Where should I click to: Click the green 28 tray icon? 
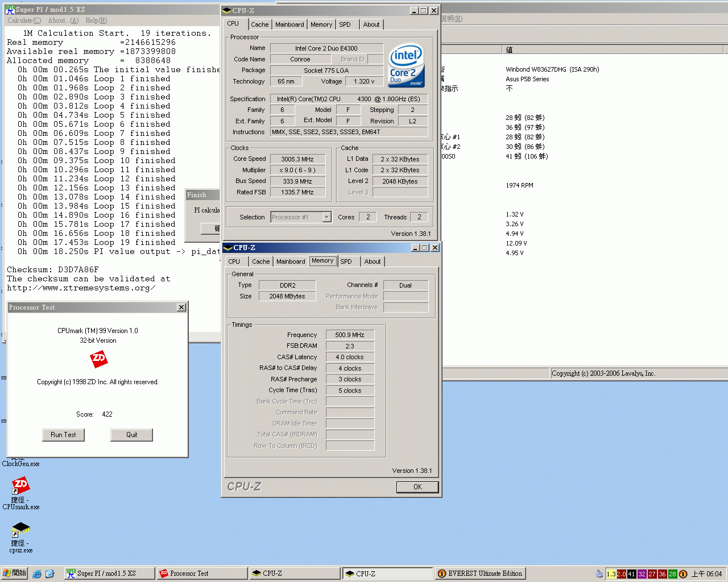[x=672, y=574]
